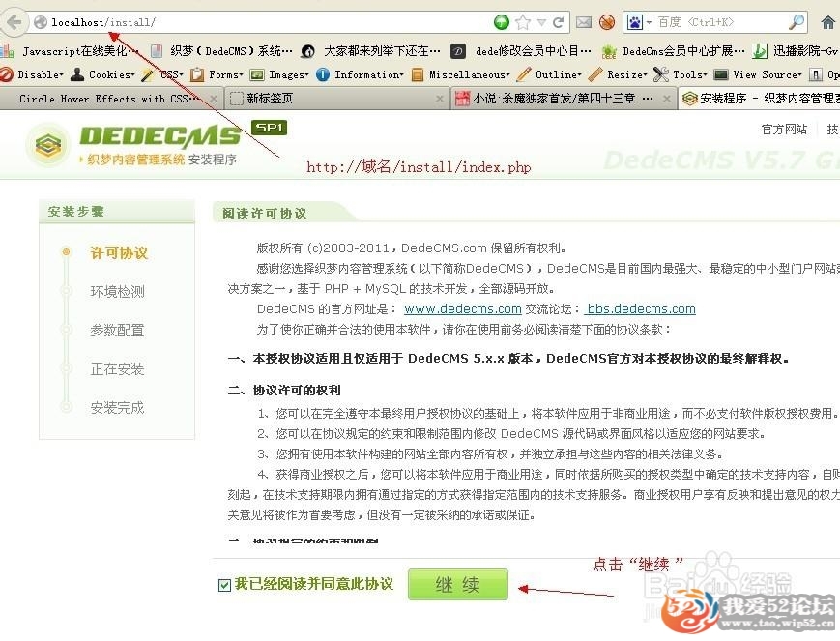Click the 版权所有 (c)2003-2011 copyright line

[412, 248]
